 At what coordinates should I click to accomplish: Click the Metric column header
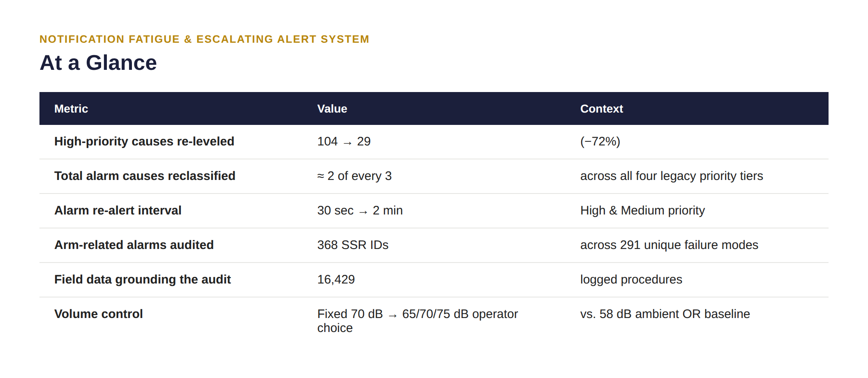click(71, 108)
